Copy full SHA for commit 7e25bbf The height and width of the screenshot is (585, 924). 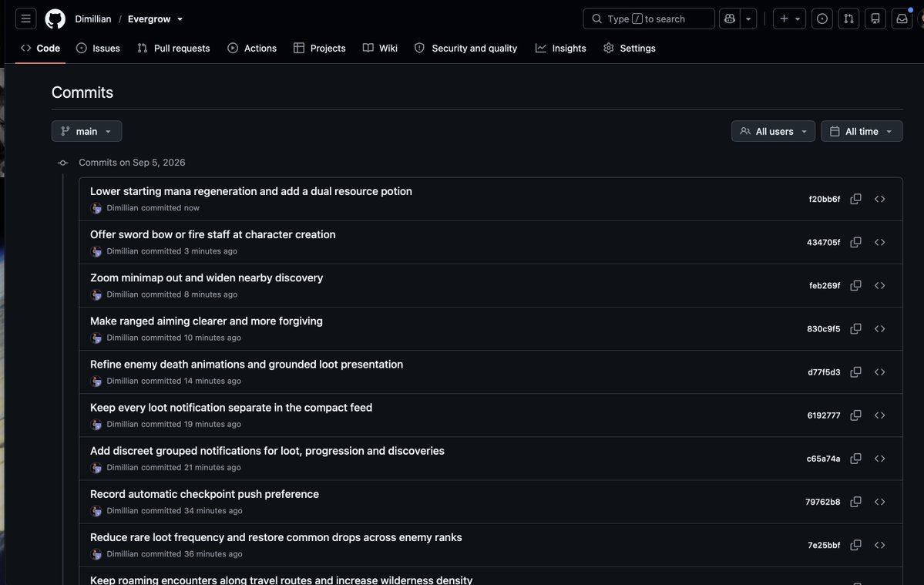point(855,546)
